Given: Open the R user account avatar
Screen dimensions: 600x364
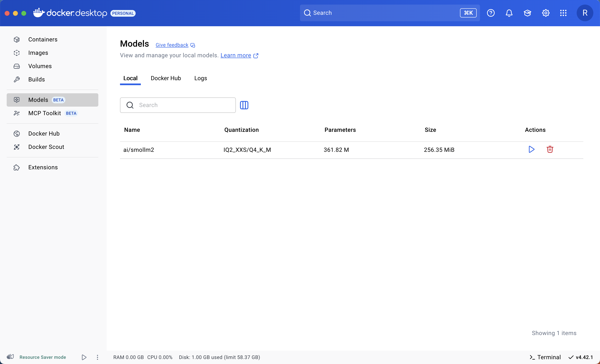Looking at the screenshot, I should (585, 13).
